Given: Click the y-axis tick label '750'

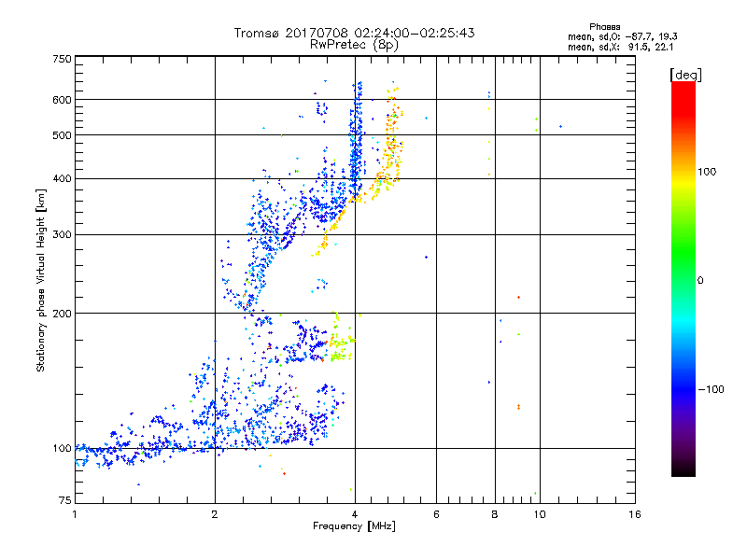Looking at the screenshot, I should point(62,59).
